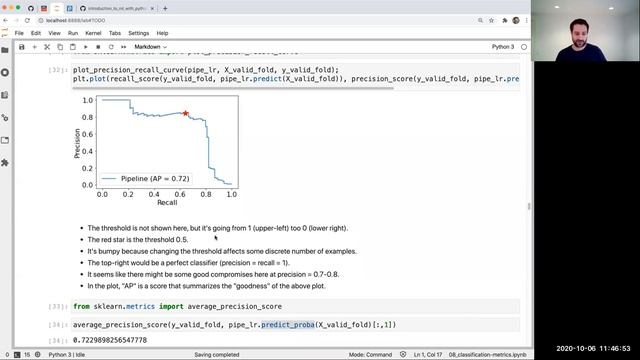Click the precision-recall curve plot output
This screenshot has height=360, width=640.
(x=156, y=151)
